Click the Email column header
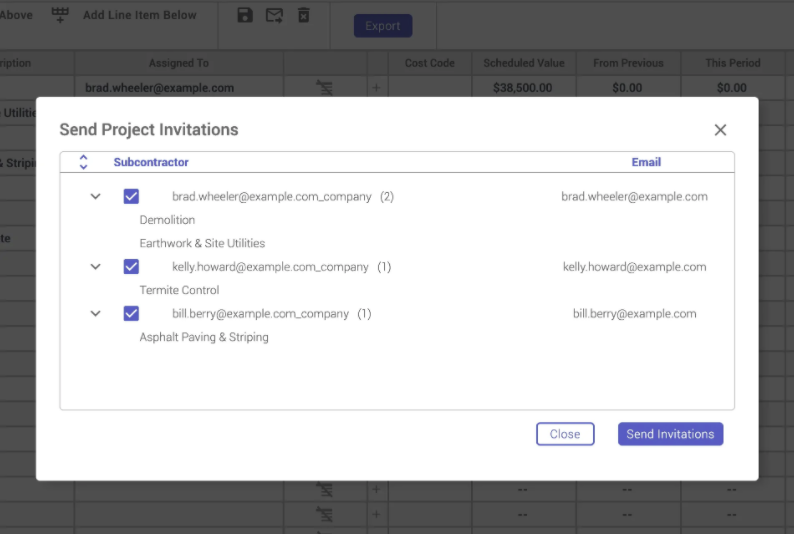Screen dimensions: 794x534 coord(646,162)
